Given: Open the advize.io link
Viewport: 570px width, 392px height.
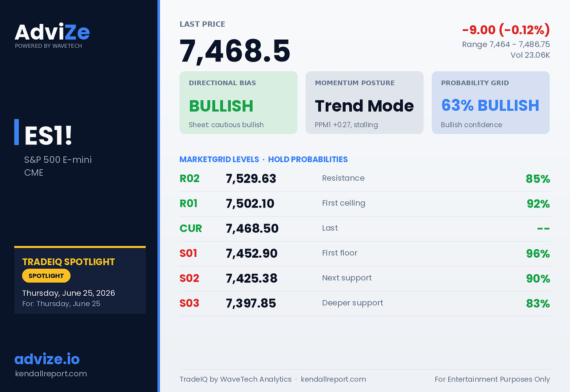Looking at the screenshot, I should coord(47,359).
